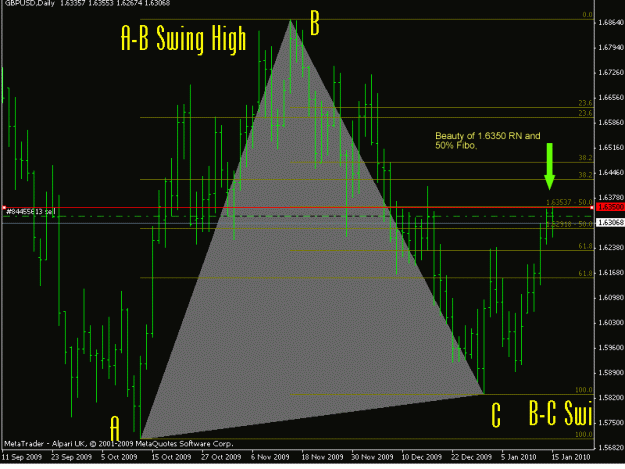Click the 1.56820 price axis label

[611, 447]
